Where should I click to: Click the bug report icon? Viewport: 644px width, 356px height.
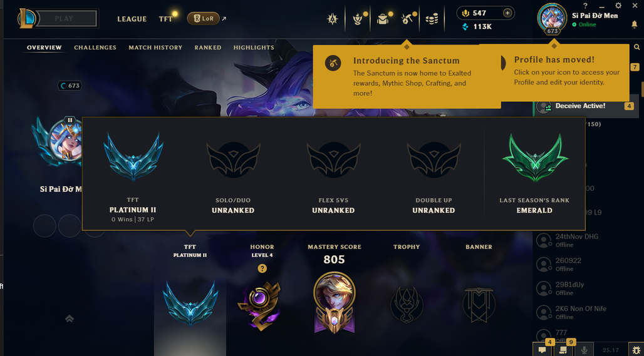(x=636, y=350)
